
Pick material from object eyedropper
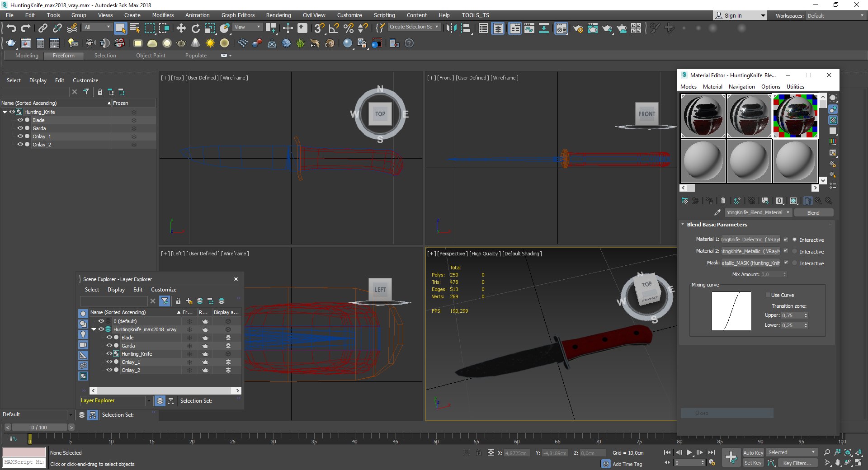click(717, 212)
